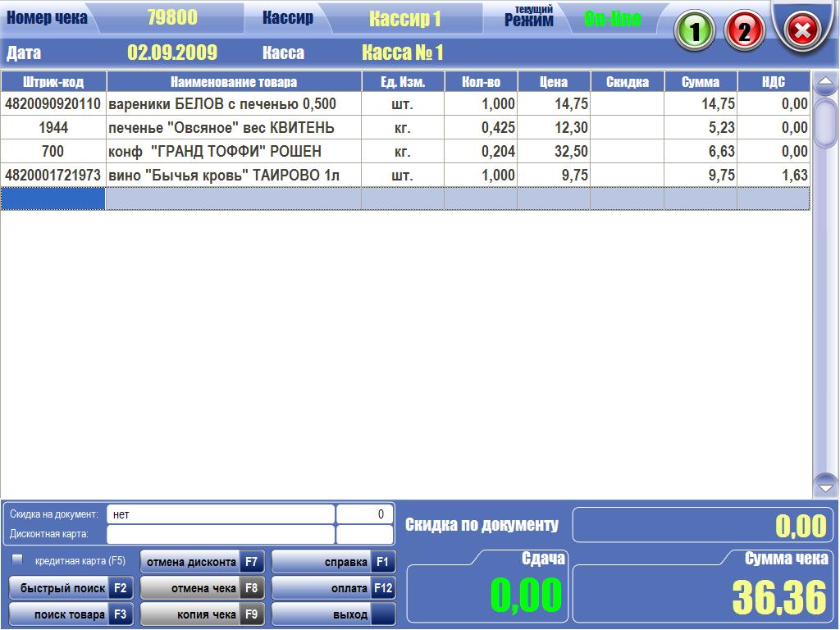This screenshot has height=630, width=840.
Task: Click the red circle button numbered 2
Action: click(745, 30)
